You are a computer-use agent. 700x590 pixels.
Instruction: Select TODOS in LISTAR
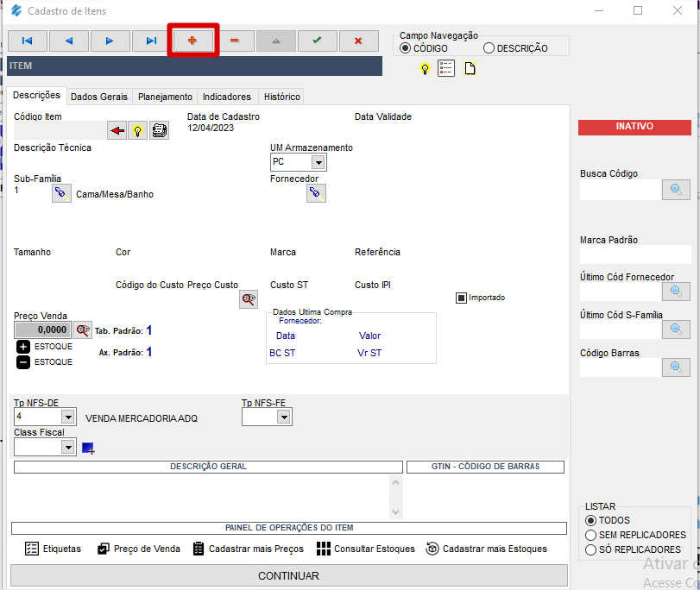pyautogui.click(x=590, y=520)
